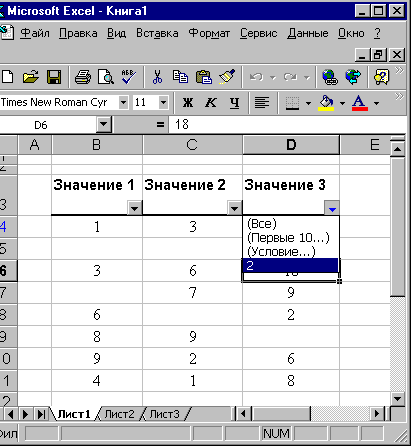Image resolution: width=412 pixels, height=447 pixels.
Task: Open the font size dropdown arrow
Action: point(163,103)
